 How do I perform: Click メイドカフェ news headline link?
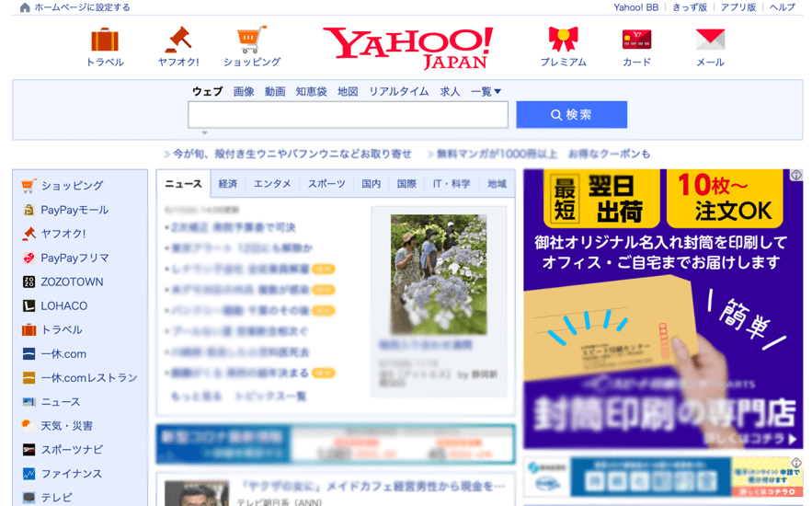[x=372, y=486]
